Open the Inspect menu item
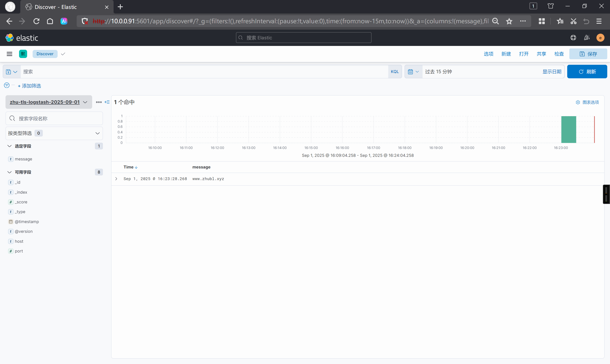 pos(559,54)
